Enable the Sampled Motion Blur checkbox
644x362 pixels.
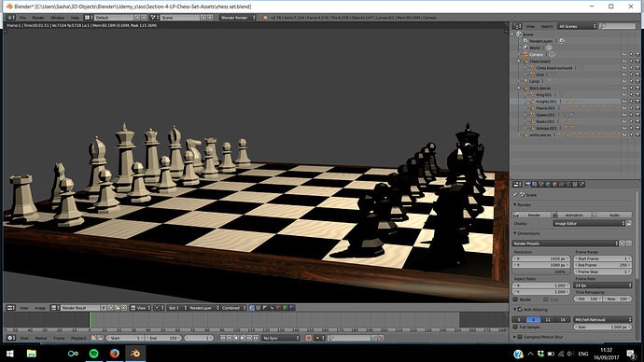(520, 337)
